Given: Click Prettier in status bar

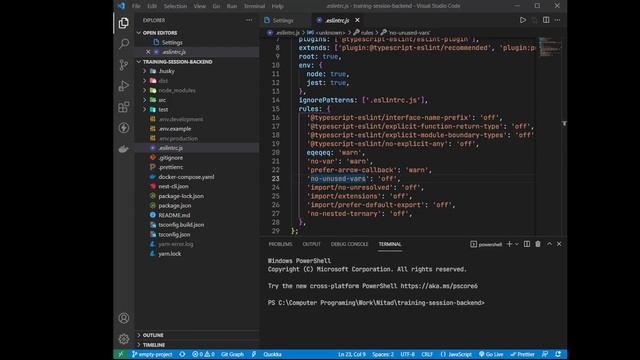Looking at the screenshot, I should (x=522, y=354).
